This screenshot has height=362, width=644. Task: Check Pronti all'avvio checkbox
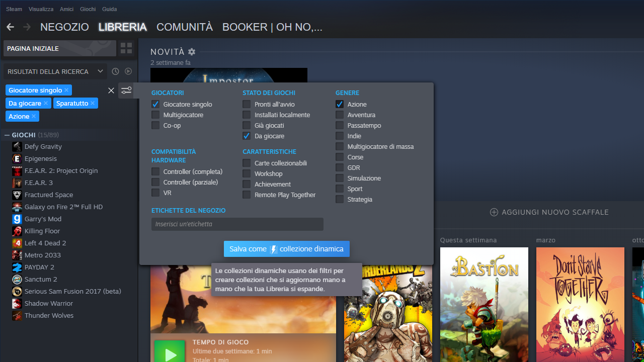click(x=247, y=104)
